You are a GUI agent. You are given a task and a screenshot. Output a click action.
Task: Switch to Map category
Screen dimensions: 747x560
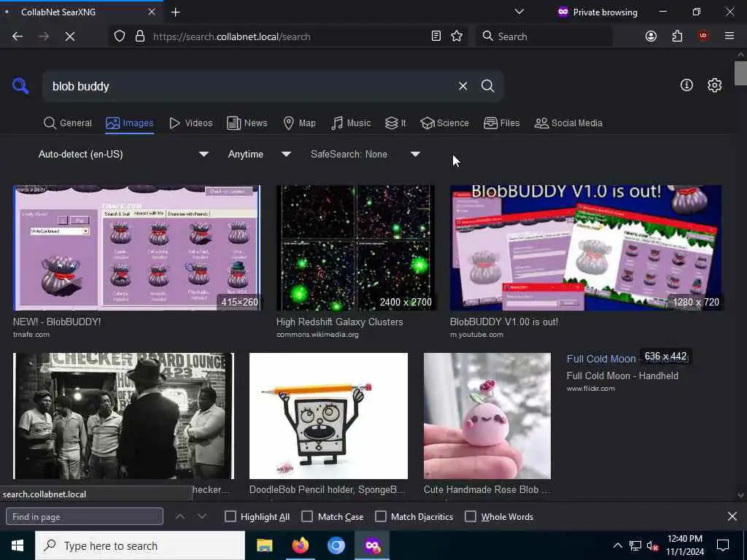299,123
